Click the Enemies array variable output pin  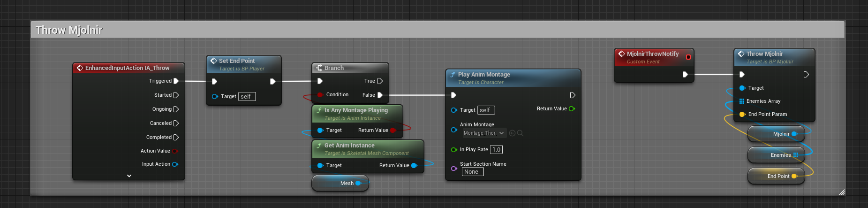pos(796,155)
